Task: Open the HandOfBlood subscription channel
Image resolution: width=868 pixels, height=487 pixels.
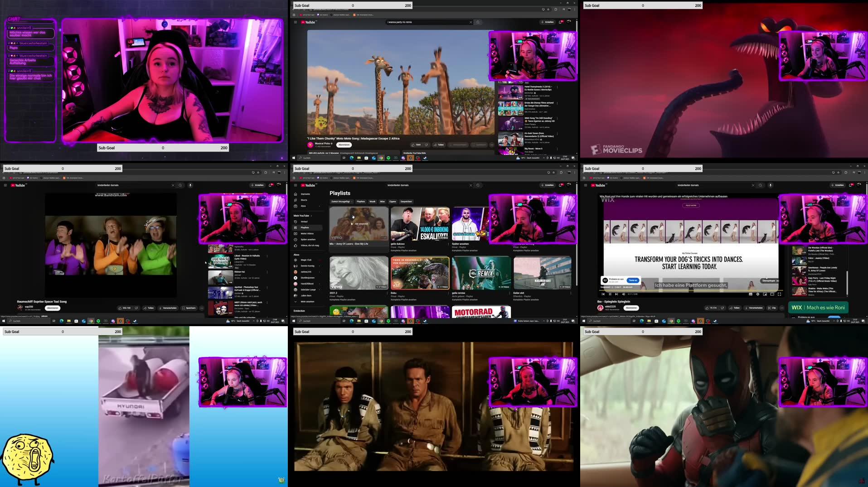Action: pyautogui.click(x=307, y=284)
